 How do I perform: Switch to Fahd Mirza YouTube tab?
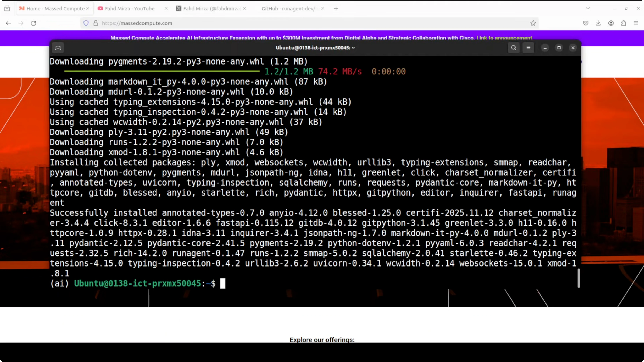(x=129, y=9)
